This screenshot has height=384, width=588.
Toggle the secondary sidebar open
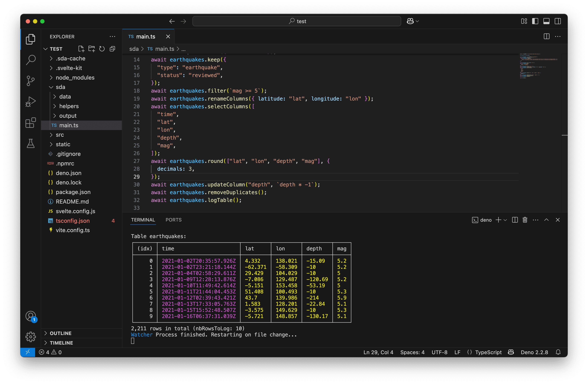(558, 21)
